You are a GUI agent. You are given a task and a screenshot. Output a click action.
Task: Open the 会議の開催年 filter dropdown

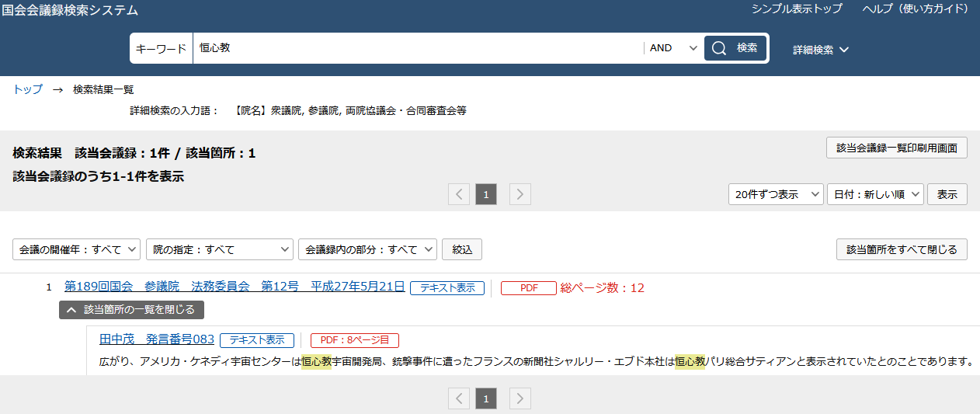point(76,249)
